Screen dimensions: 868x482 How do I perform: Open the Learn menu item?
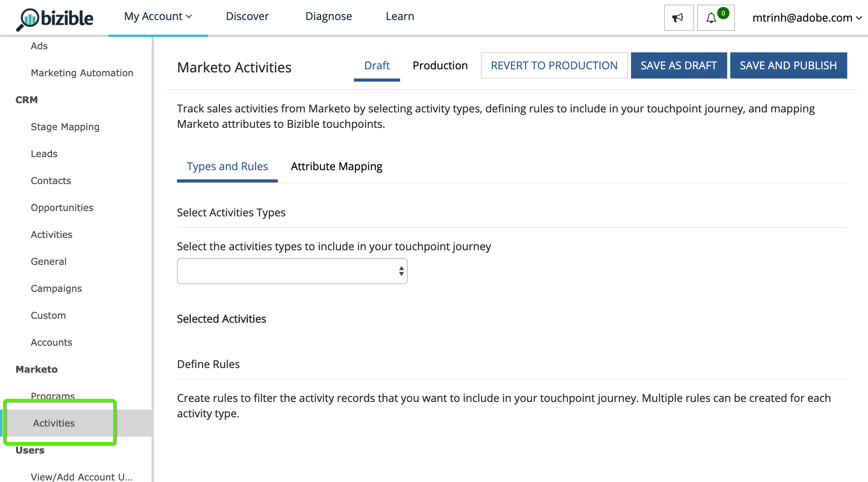(x=400, y=17)
